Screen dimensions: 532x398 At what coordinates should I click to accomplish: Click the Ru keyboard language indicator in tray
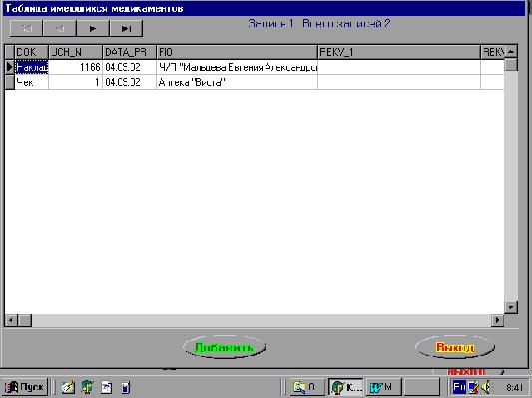coord(459,387)
